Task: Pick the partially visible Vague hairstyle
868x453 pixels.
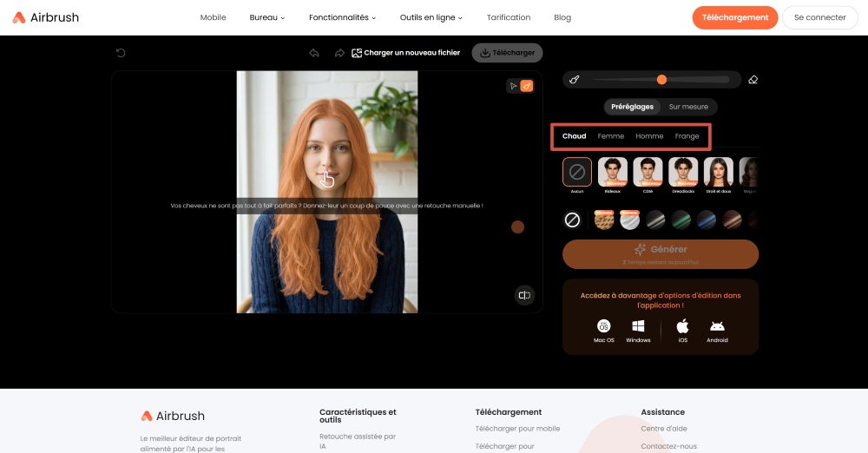Action: (748, 172)
